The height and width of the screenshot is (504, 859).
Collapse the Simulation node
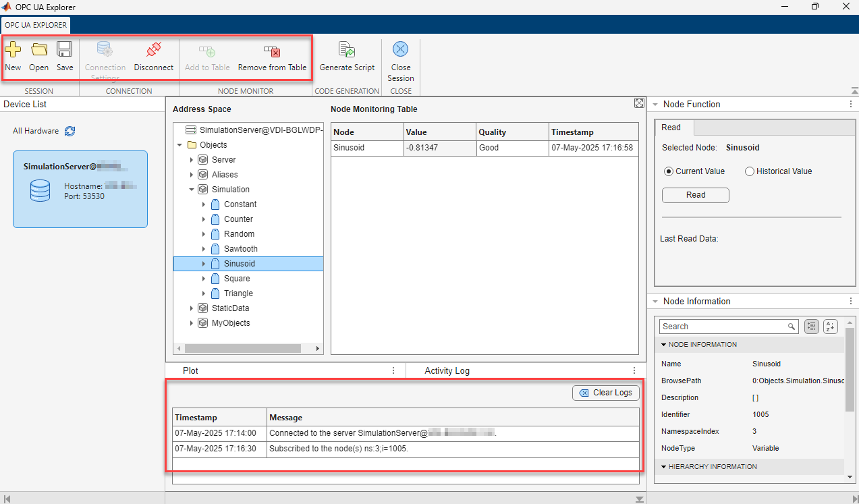pos(191,189)
